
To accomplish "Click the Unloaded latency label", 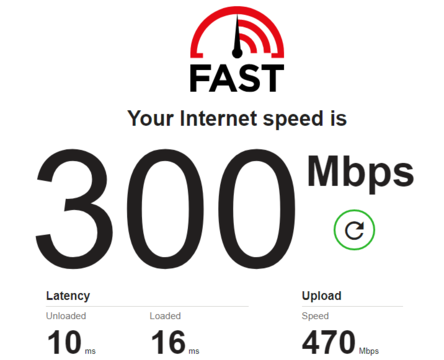I will (x=66, y=316).
